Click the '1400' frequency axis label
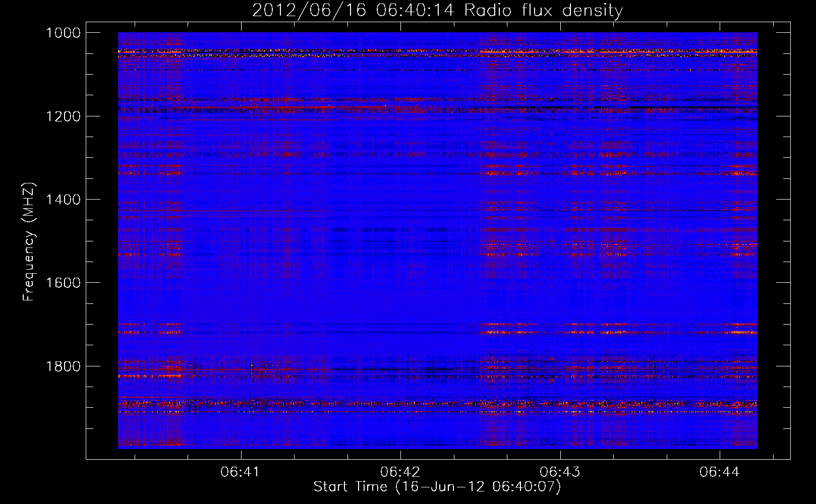 (63, 200)
